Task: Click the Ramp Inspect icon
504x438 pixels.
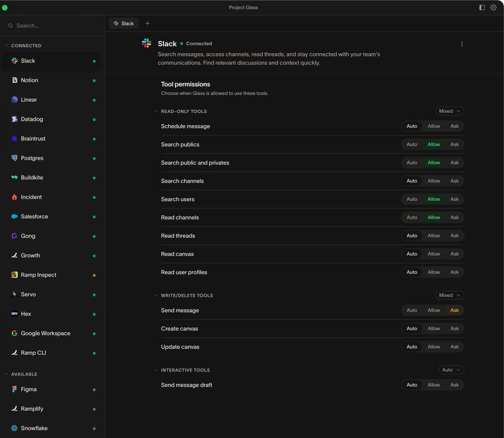Action: tap(14, 275)
